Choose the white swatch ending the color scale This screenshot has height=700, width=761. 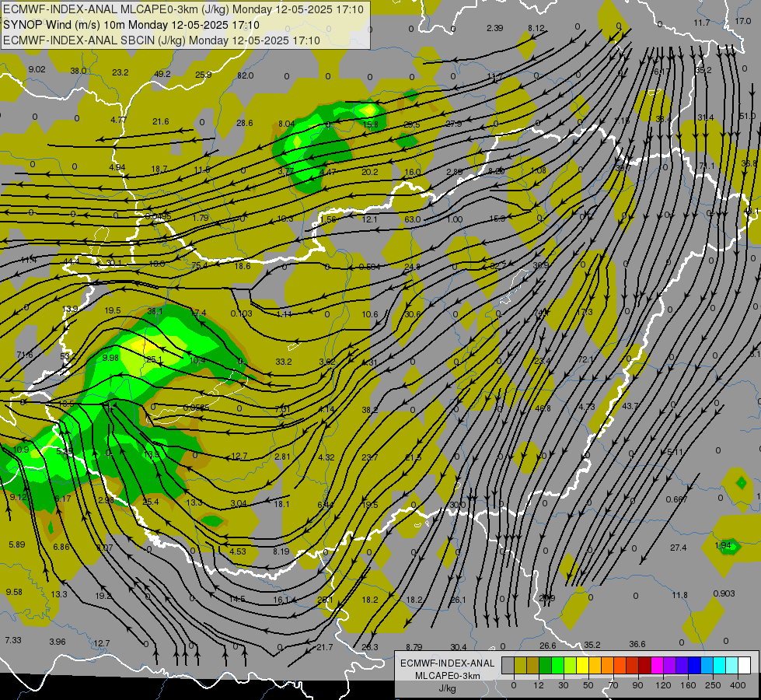tap(745, 665)
